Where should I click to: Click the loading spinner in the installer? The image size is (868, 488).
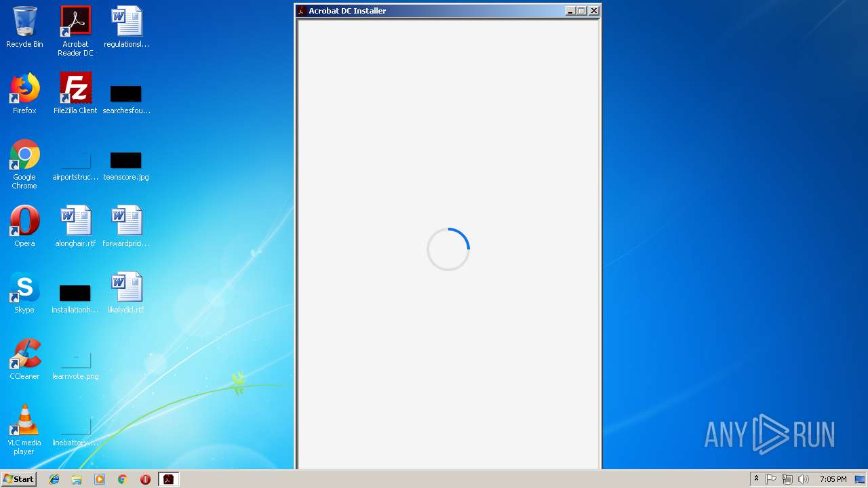(448, 249)
